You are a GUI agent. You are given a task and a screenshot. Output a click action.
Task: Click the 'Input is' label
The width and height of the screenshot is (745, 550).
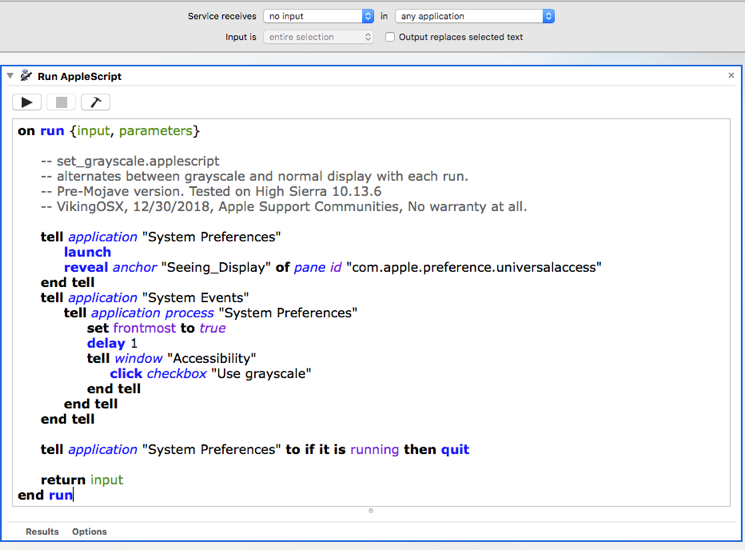[241, 37]
